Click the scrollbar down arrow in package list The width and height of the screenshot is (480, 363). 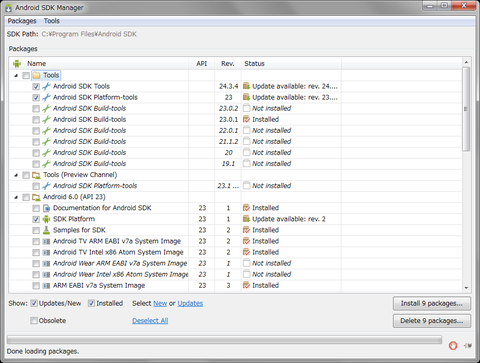(466, 288)
